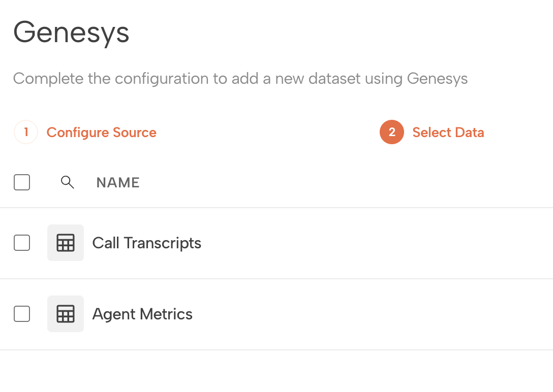Click the step 1 circle badge
The image size is (553, 392).
coord(26,133)
